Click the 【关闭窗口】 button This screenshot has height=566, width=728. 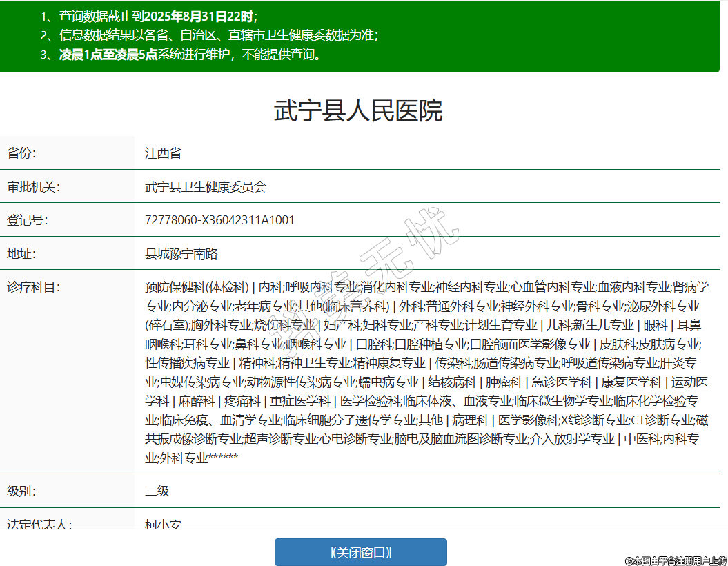click(x=360, y=552)
